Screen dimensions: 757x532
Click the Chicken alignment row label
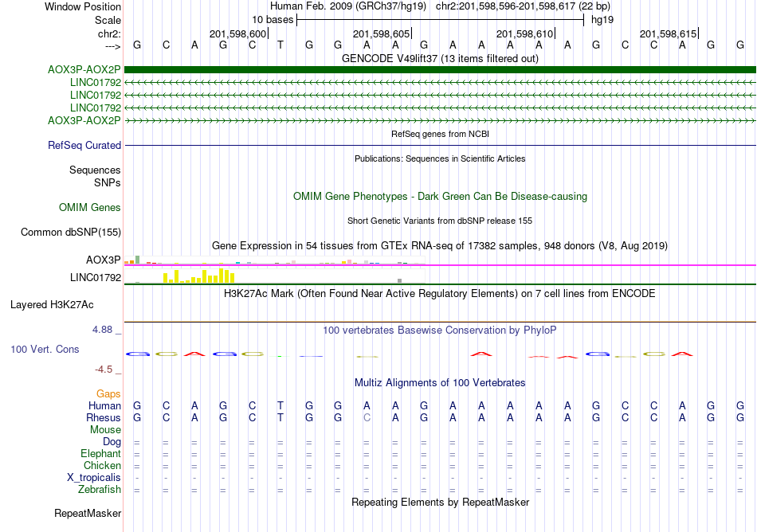(x=102, y=465)
